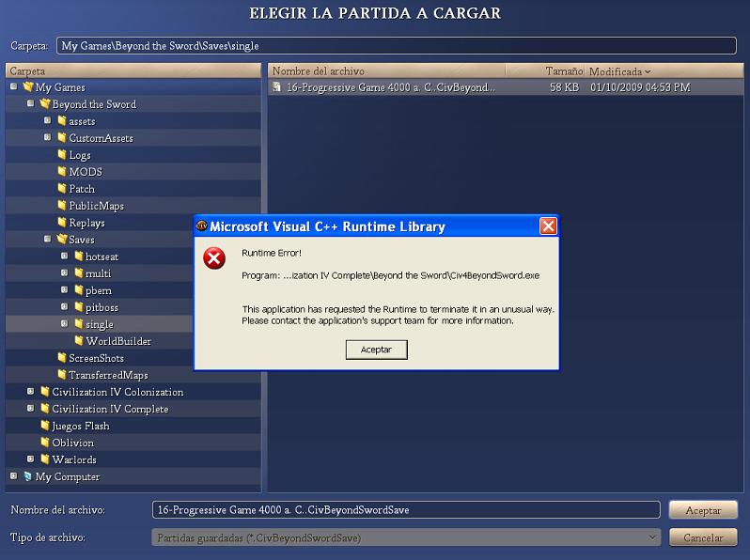Select the WorldBuilder folder in tree

pyautogui.click(x=118, y=341)
